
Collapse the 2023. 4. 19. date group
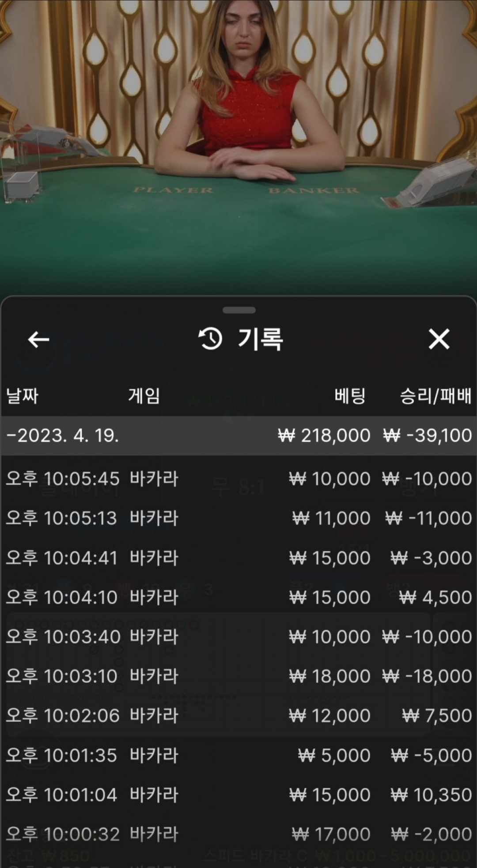[x=238, y=436]
